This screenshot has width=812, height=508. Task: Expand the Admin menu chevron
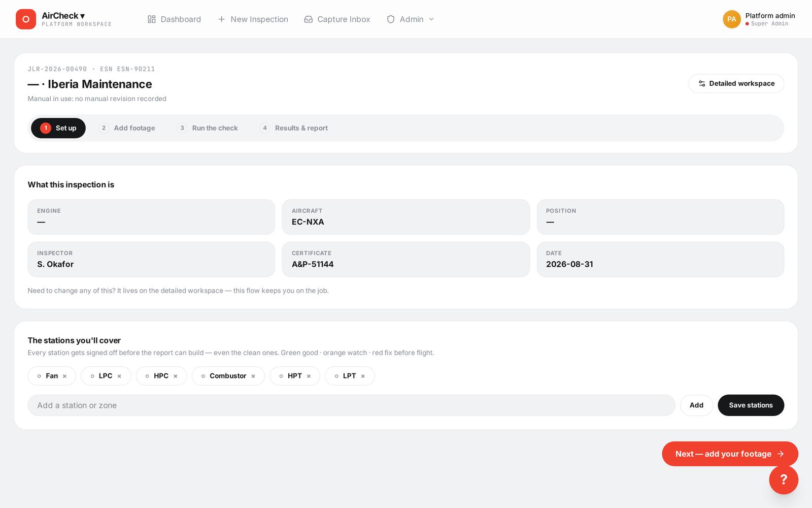coord(431,19)
